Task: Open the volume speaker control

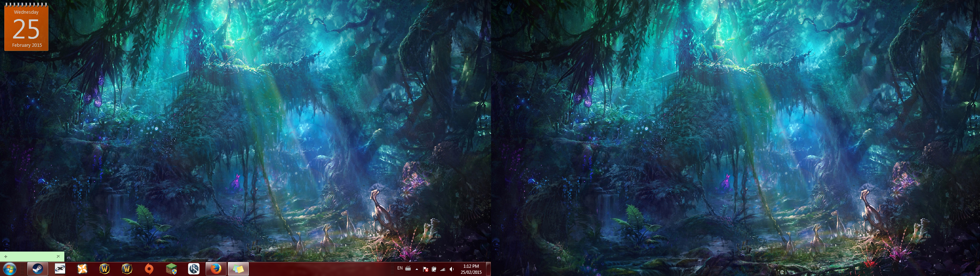Action: tap(452, 269)
